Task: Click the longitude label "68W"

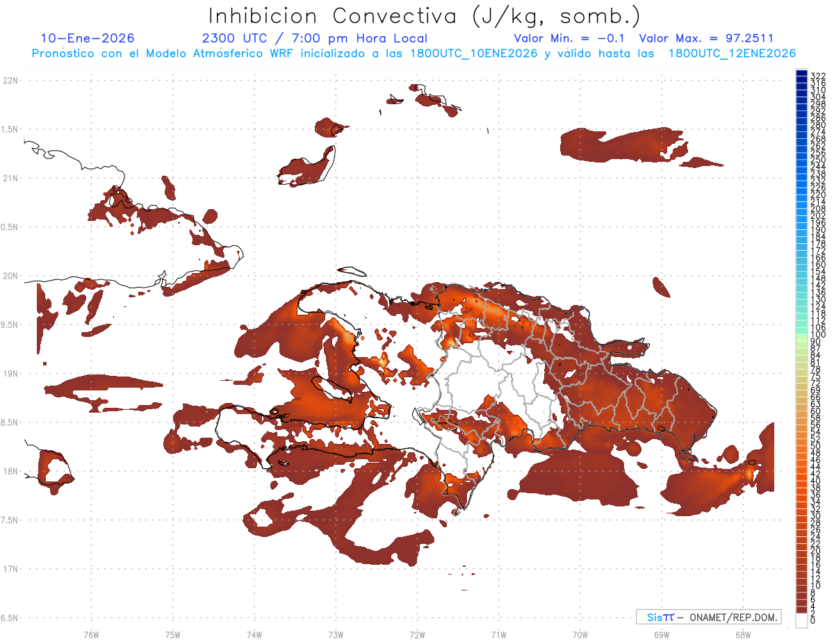Action: tap(742, 634)
